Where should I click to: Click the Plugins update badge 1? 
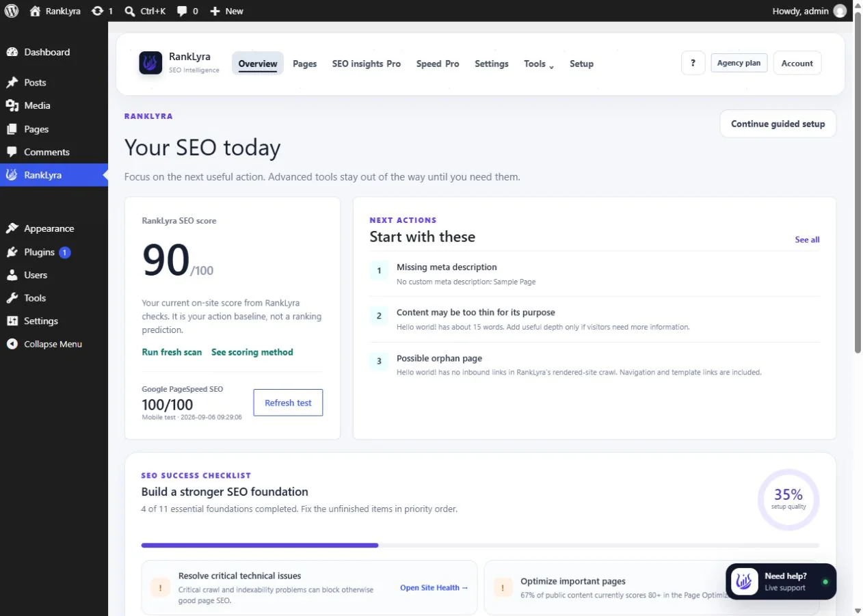click(x=65, y=252)
